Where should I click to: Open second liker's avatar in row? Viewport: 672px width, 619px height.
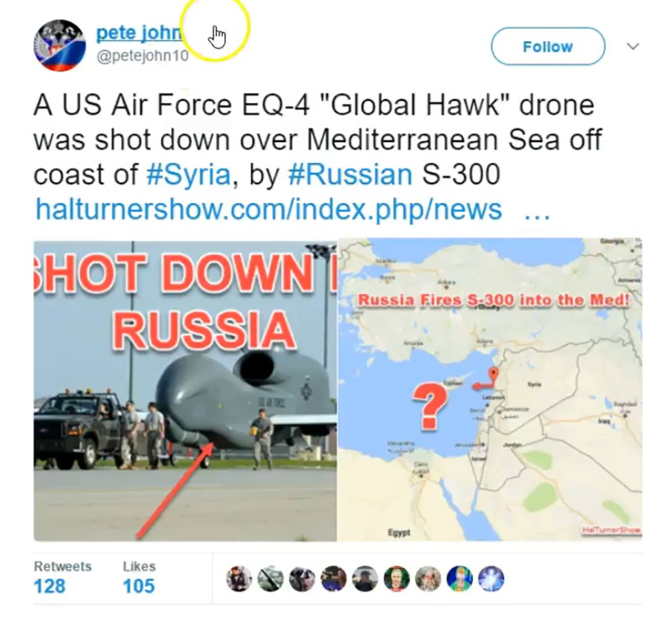pyautogui.click(x=270, y=579)
